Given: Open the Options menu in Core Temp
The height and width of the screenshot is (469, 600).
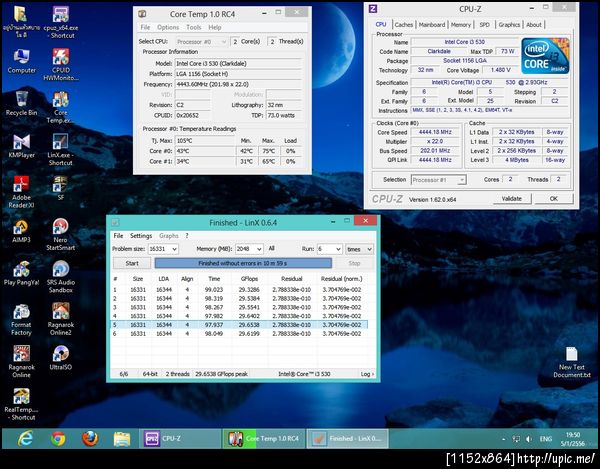Looking at the screenshot, I should (168, 27).
